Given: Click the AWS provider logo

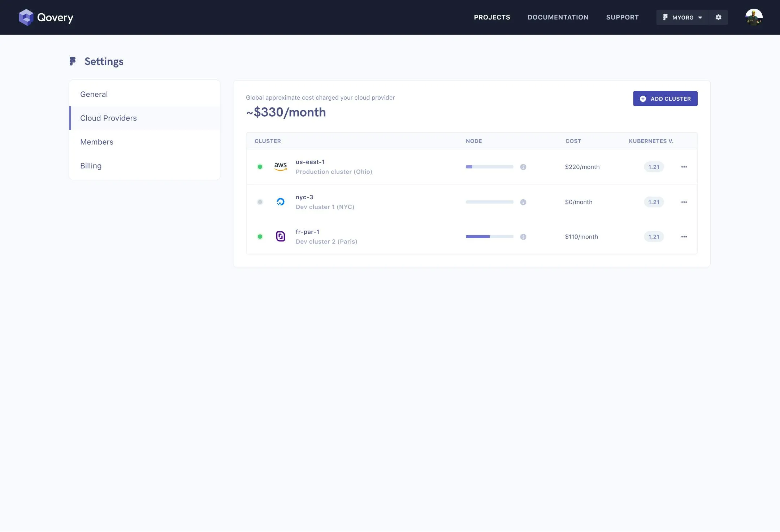Looking at the screenshot, I should 281,166.
